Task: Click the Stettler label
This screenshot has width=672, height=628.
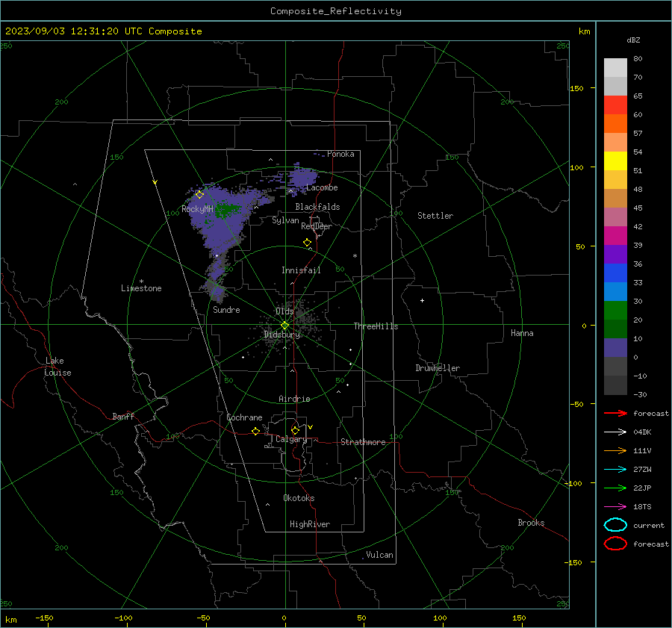Action: 435,216
